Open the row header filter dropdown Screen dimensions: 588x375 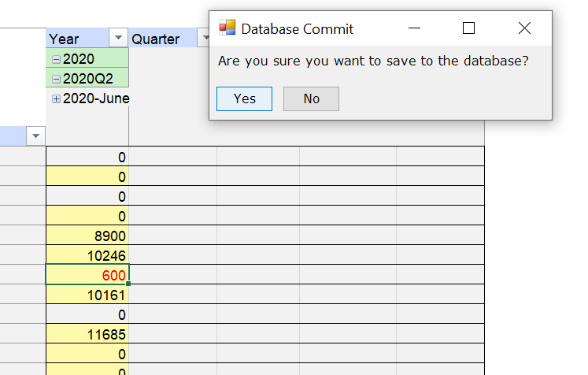pos(36,136)
